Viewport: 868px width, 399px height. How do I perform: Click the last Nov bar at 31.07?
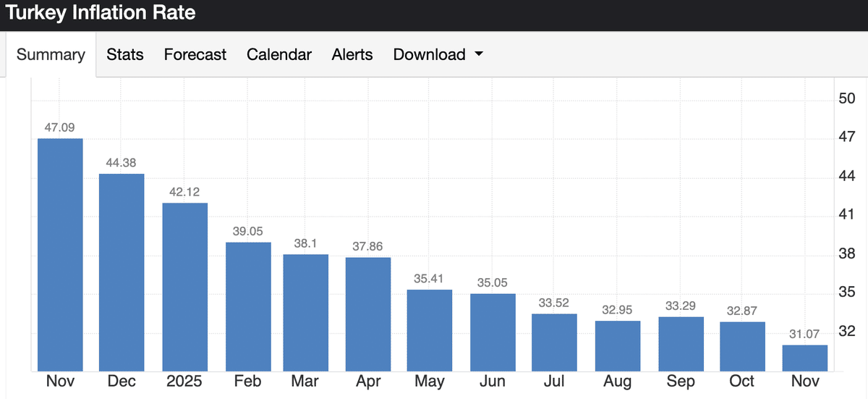(805, 358)
